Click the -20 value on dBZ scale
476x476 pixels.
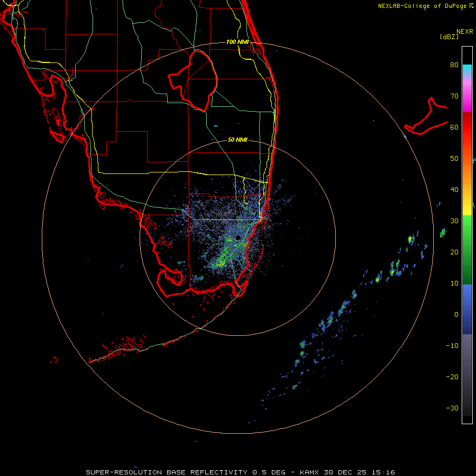pos(452,377)
